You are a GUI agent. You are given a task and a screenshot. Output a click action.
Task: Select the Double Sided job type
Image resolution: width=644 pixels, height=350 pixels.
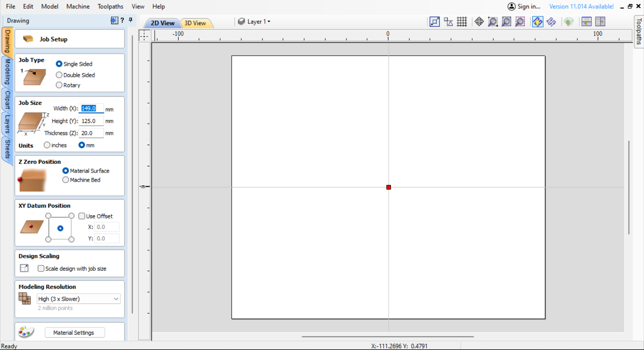pyautogui.click(x=59, y=75)
